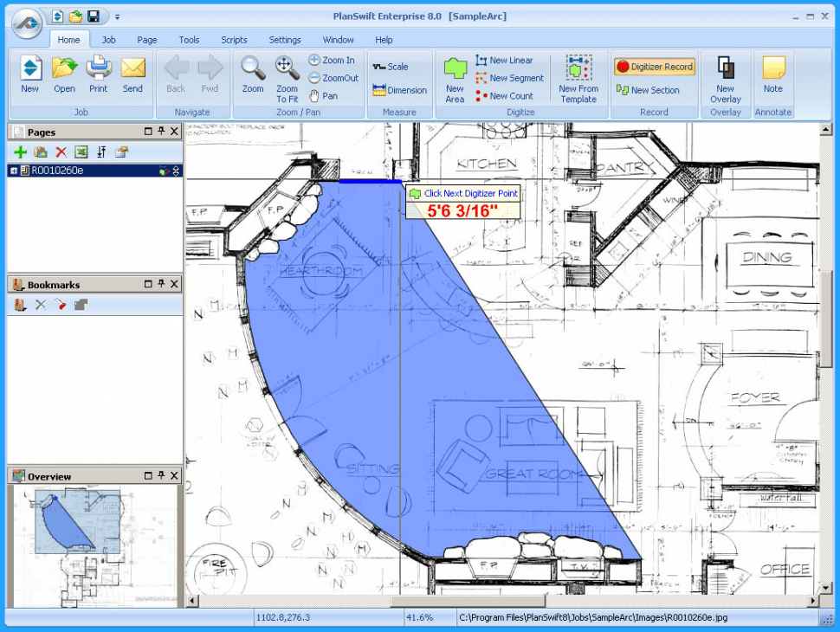Click New From Template
The height and width of the screenshot is (632, 840).
point(578,79)
